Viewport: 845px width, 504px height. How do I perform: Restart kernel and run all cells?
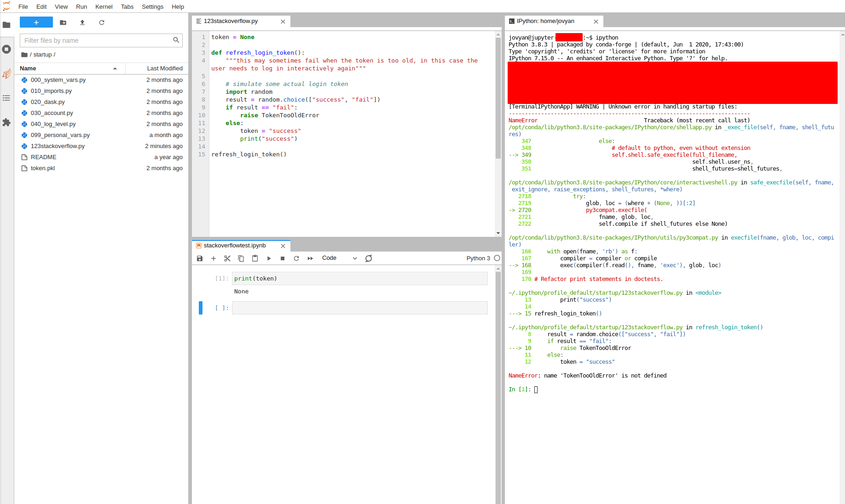(310, 258)
